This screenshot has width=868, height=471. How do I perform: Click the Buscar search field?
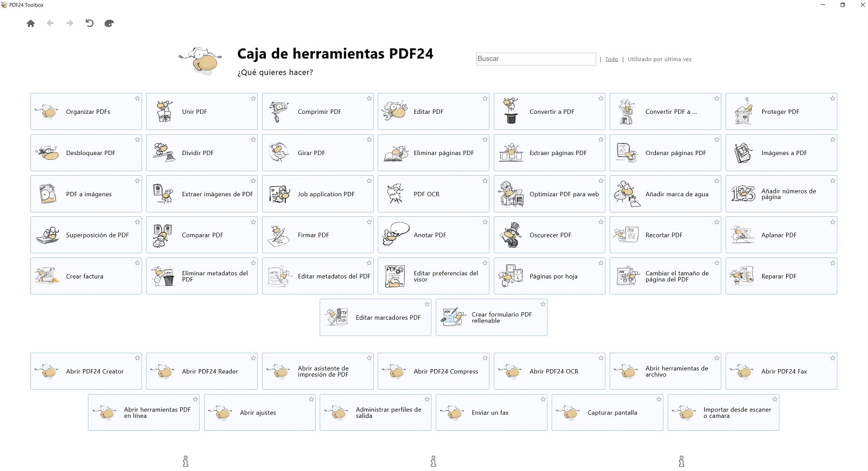pos(535,59)
